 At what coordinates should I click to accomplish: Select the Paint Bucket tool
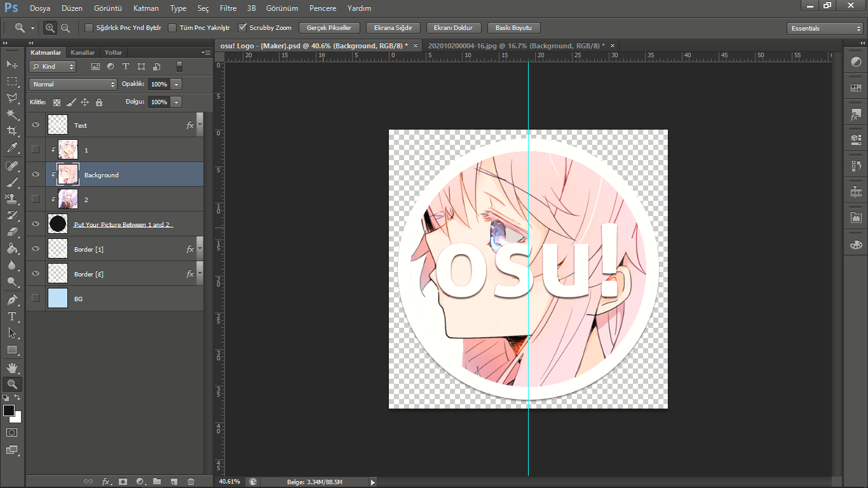tap(12, 248)
